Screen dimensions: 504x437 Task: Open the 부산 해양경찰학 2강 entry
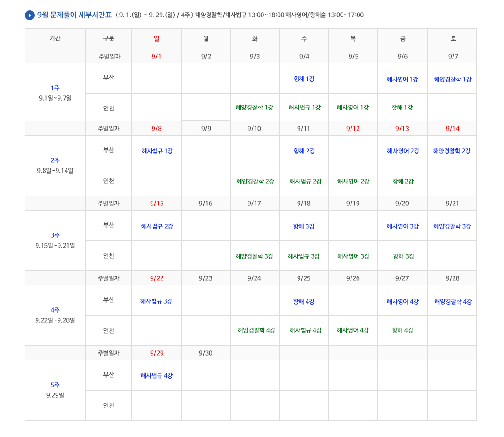[x=452, y=151]
